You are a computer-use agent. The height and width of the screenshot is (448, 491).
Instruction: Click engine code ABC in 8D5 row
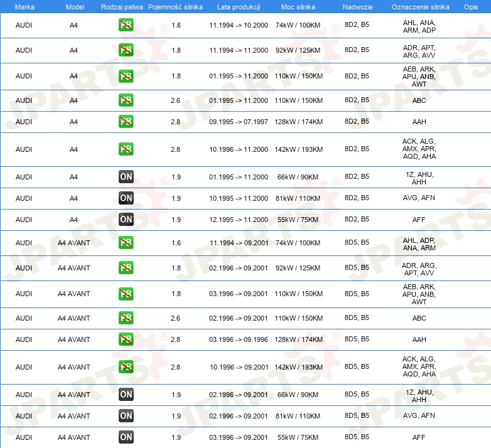pyautogui.click(x=419, y=318)
